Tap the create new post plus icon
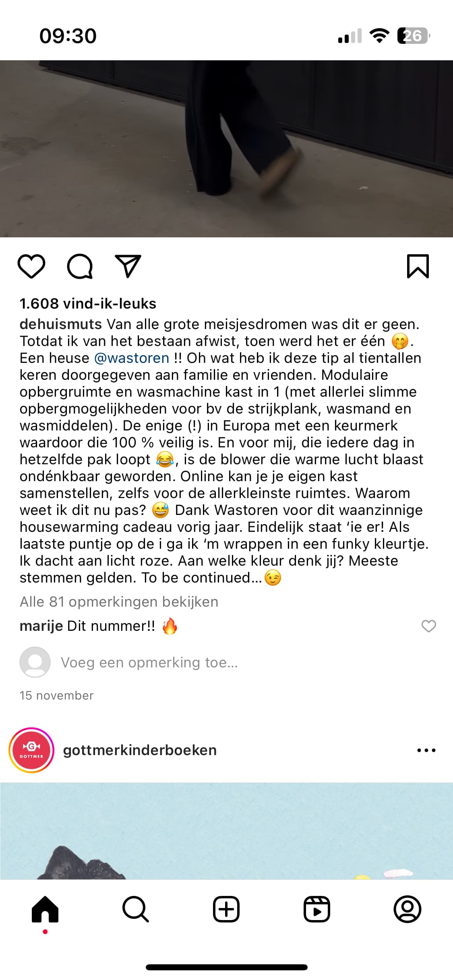Viewport: 453px width, 980px height. pos(226,909)
